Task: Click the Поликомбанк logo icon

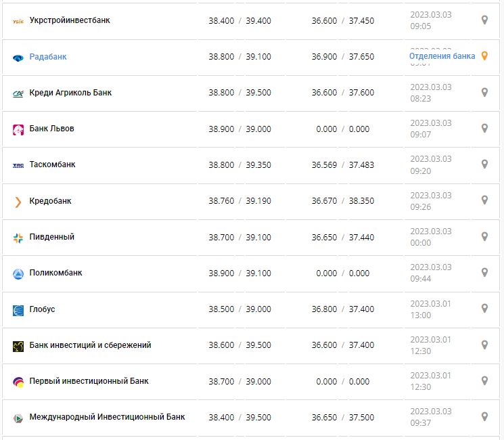Action: (18, 273)
